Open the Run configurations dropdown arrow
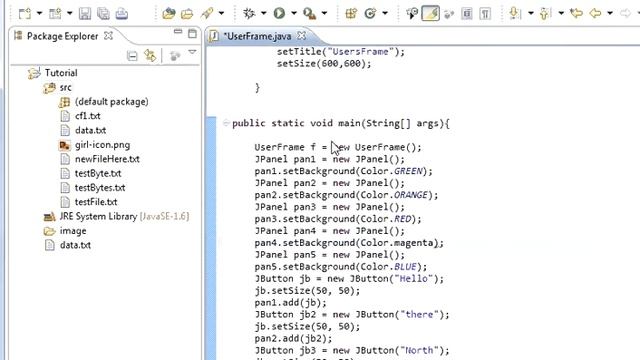The height and width of the screenshot is (360, 640). pyautogui.click(x=294, y=13)
